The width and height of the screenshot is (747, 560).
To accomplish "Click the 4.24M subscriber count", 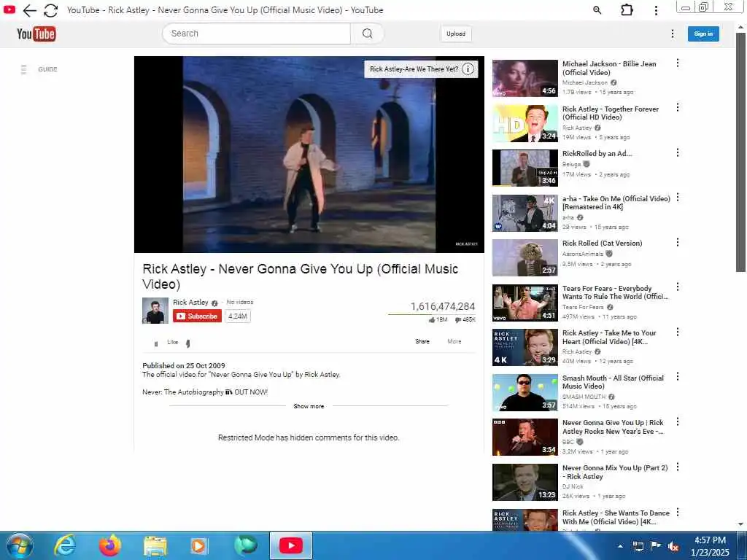I will pyautogui.click(x=237, y=316).
